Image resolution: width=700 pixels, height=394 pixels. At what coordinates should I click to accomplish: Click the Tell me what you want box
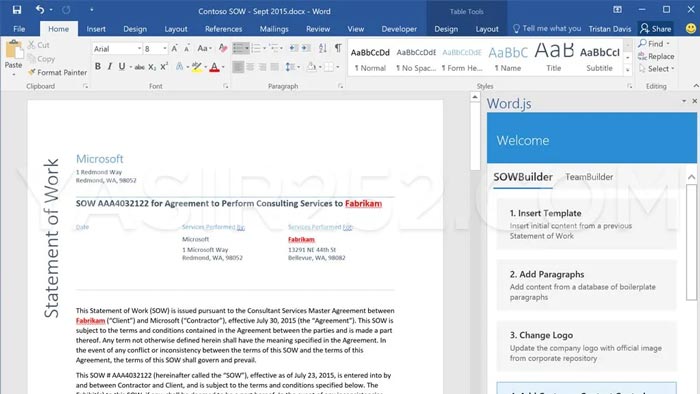pos(547,29)
